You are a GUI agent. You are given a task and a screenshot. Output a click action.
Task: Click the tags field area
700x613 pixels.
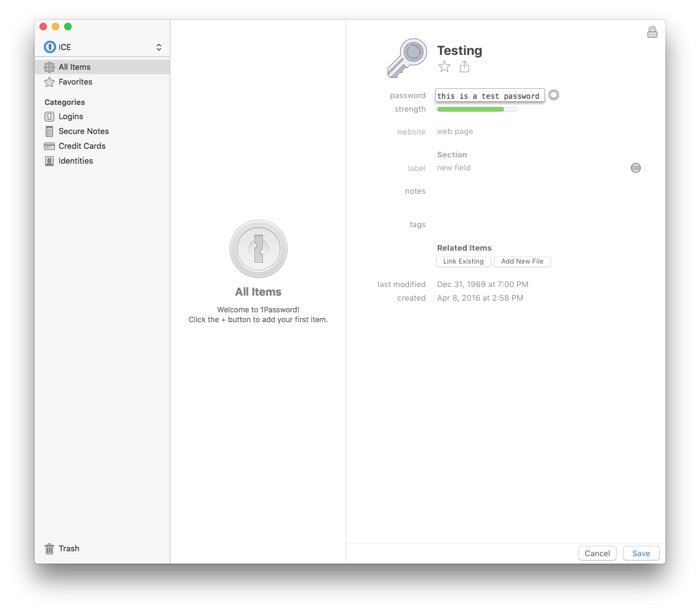click(536, 225)
